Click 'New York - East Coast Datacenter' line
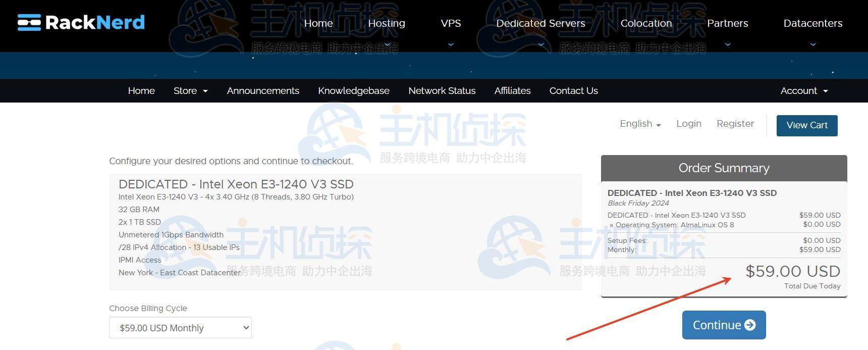 (x=180, y=273)
